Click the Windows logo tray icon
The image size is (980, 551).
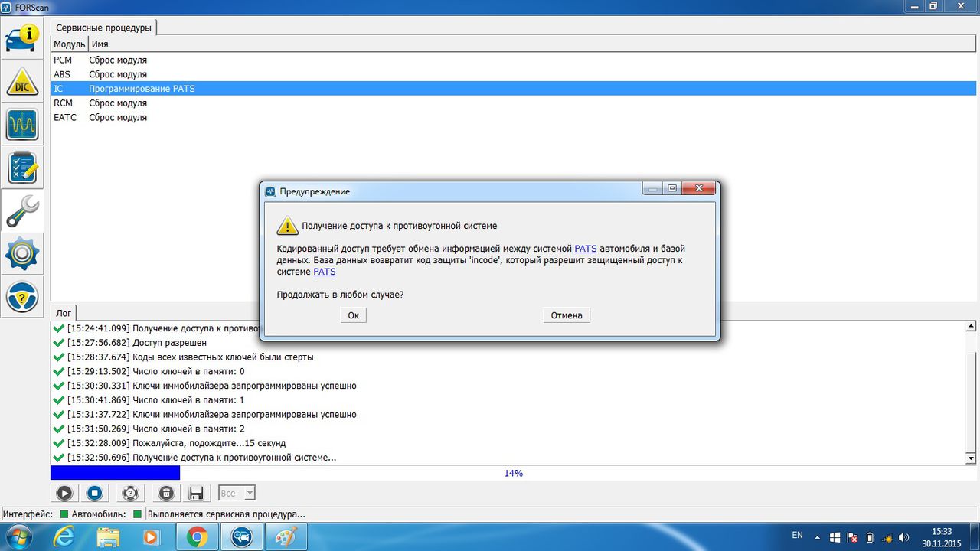[x=835, y=537]
